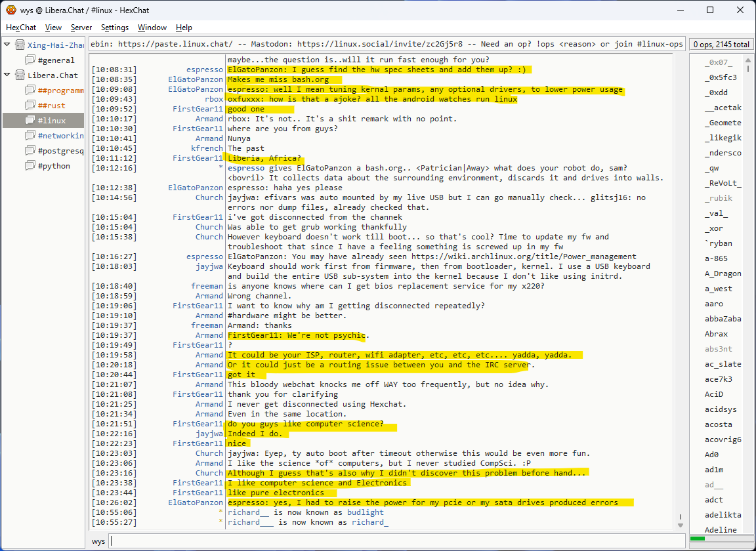756x551 pixels.
Task: Click the channel icon beside #networkin
Action: [x=30, y=136]
